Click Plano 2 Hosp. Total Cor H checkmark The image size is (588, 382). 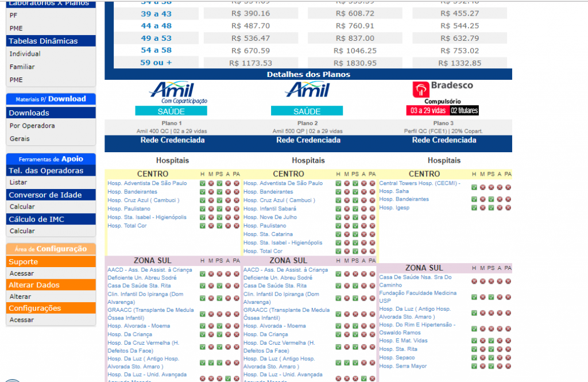(x=338, y=252)
